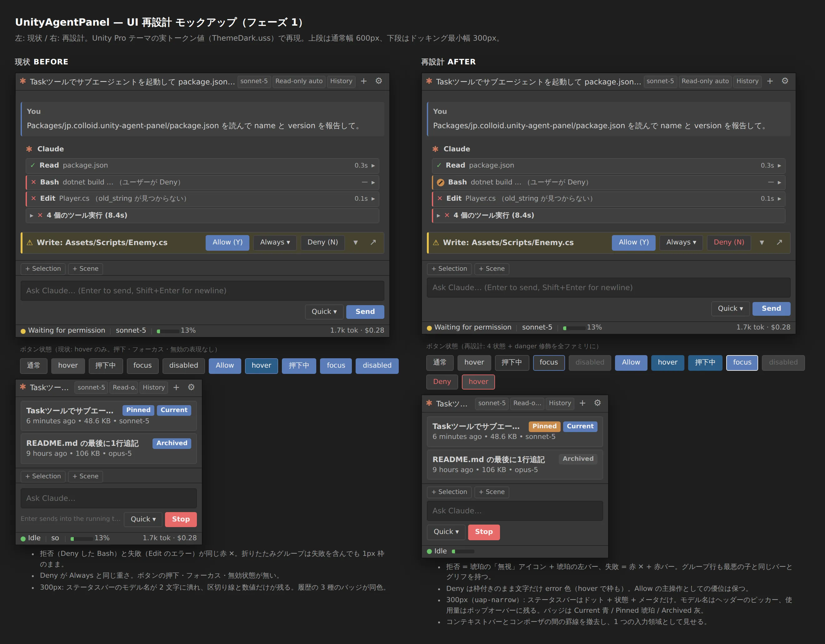Click usage meter in AFTER narrow status bar
Image resolution: width=825 pixels, height=644 pixels.
coord(463,551)
